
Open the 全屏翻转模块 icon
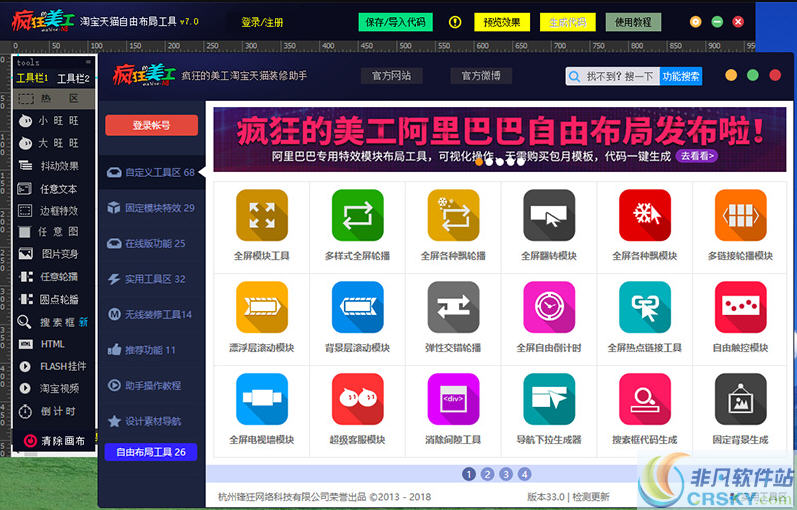tap(549, 215)
